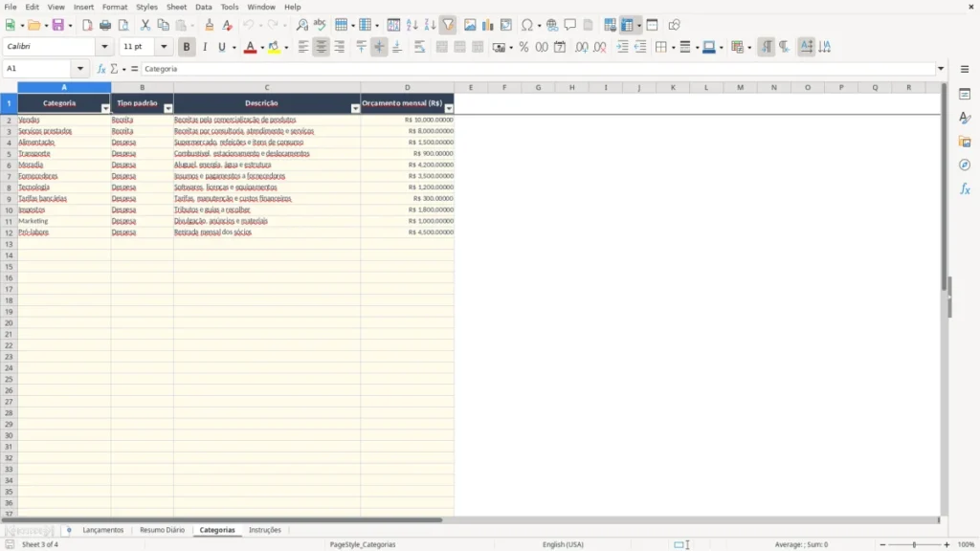The width and height of the screenshot is (980, 551).
Task: Open the Data menu
Action: coord(204,7)
